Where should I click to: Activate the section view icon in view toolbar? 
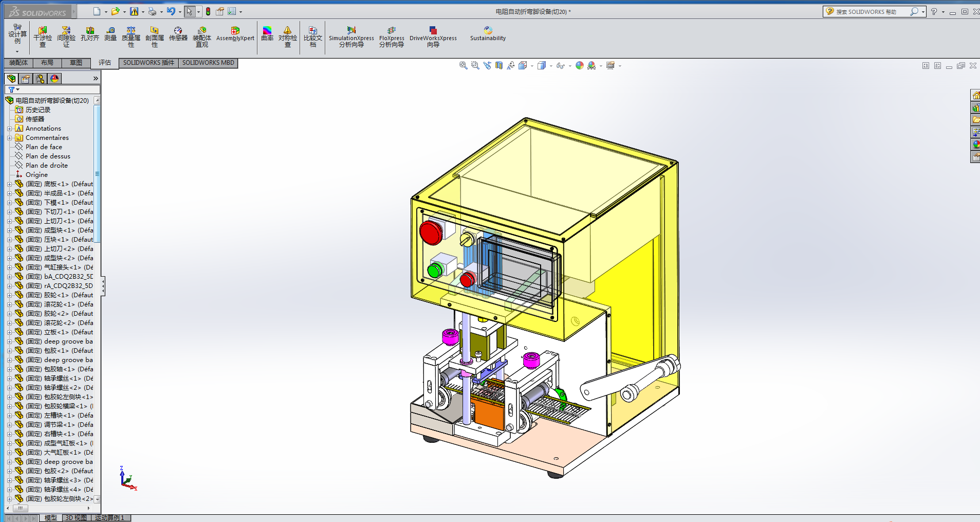tap(498, 65)
